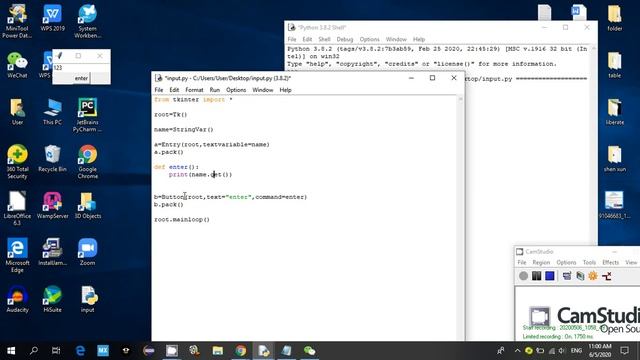This screenshot has width=640, height=360.
Task: Open Effects menu in CamStudio
Action: tap(611, 262)
